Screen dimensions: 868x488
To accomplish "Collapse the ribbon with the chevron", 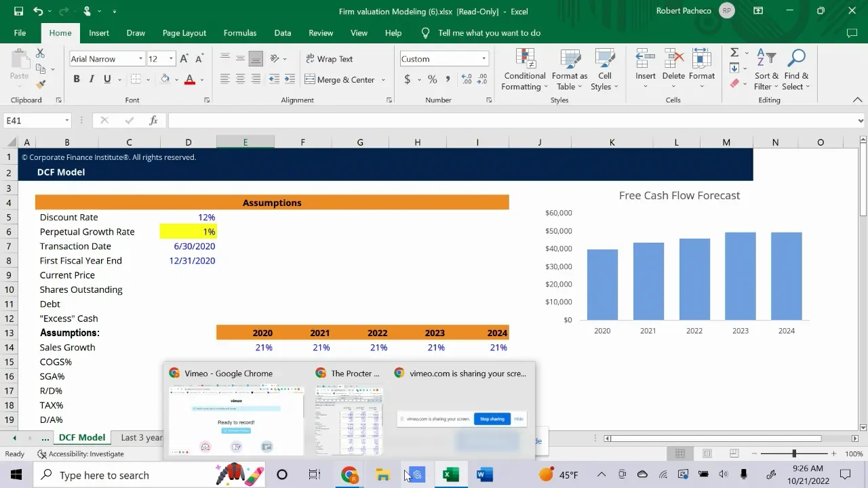I will point(857,100).
